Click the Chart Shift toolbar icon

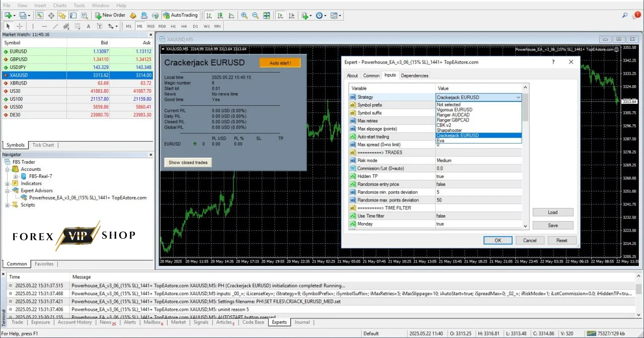point(292,16)
